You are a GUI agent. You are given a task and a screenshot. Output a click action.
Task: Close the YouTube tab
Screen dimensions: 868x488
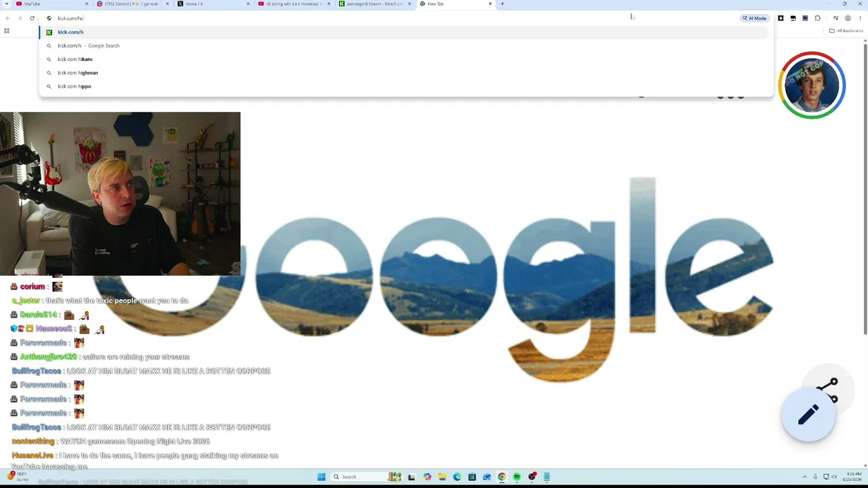tap(87, 4)
